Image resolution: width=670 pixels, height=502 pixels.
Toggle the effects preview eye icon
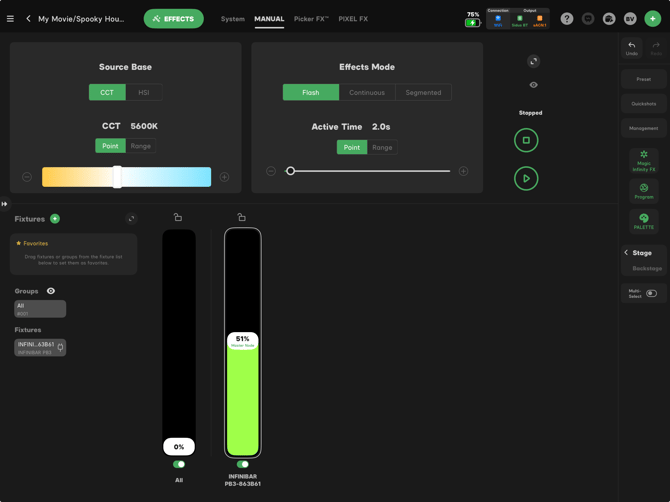pos(533,85)
